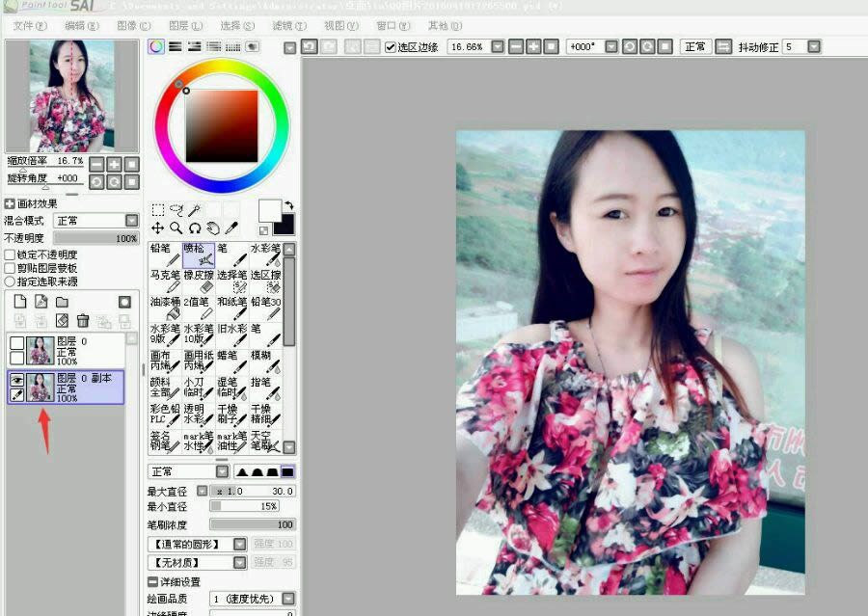
Task: Open the 滤镜 filter menu
Action: (x=285, y=25)
